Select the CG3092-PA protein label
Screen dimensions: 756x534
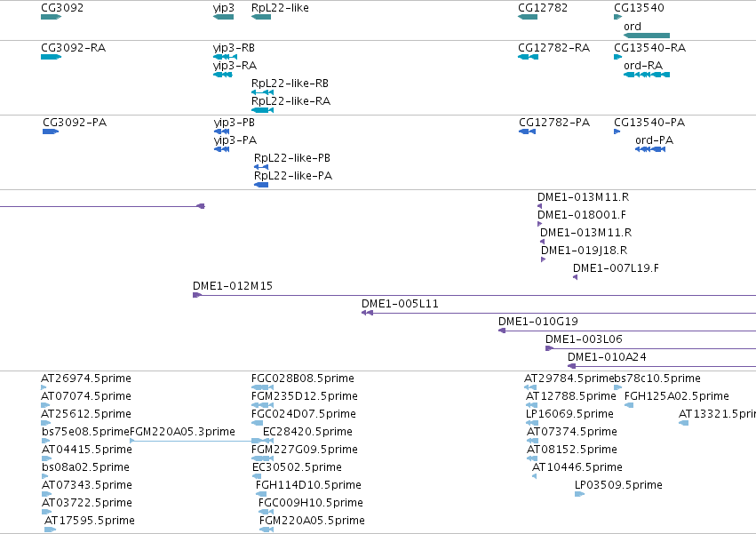(x=75, y=123)
